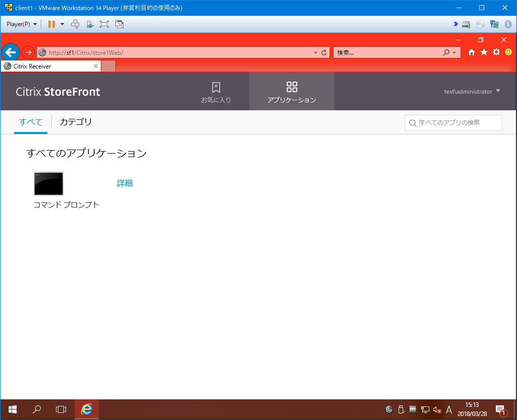Open the Windows Start menu
This screenshot has width=517, height=420.
[x=13, y=409]
